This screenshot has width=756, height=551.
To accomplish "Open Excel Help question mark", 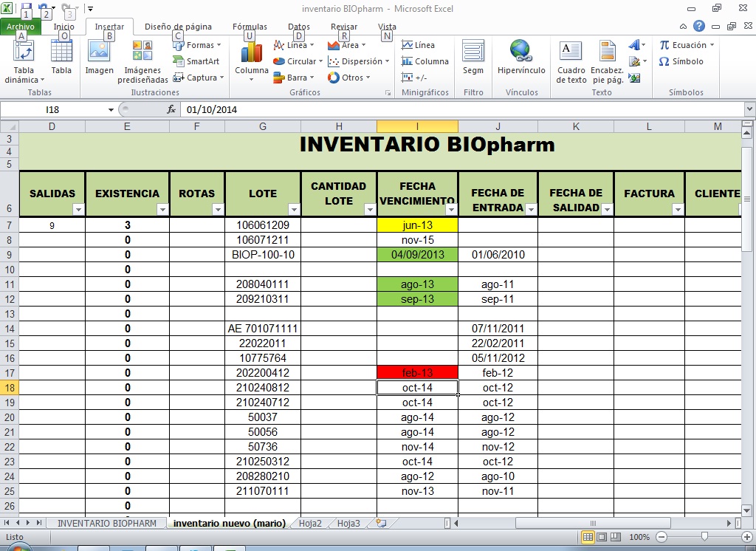I will 698,26.
